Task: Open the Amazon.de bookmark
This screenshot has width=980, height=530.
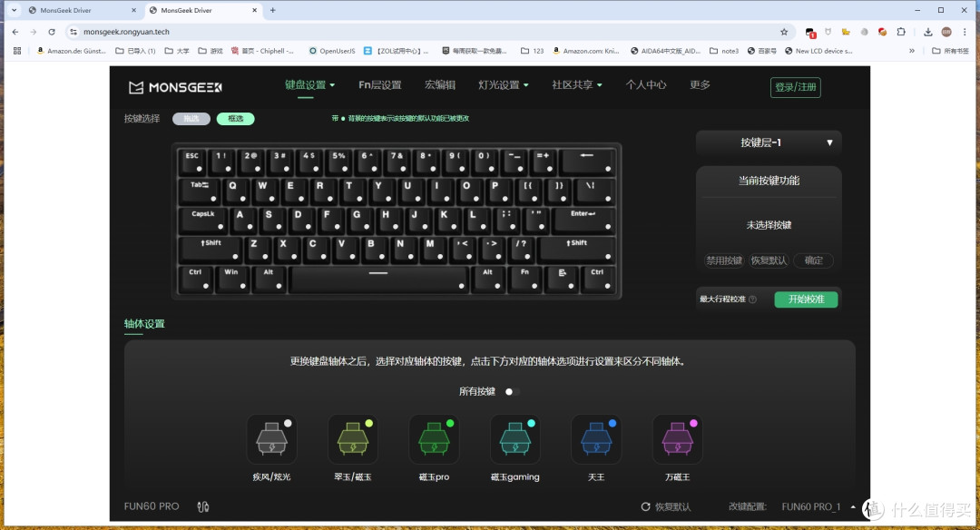Action: 71,51
